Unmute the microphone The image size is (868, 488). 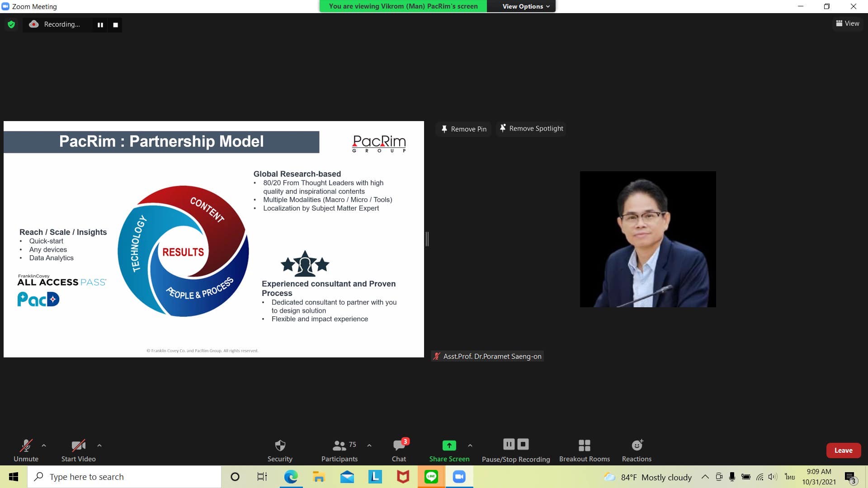26,450
